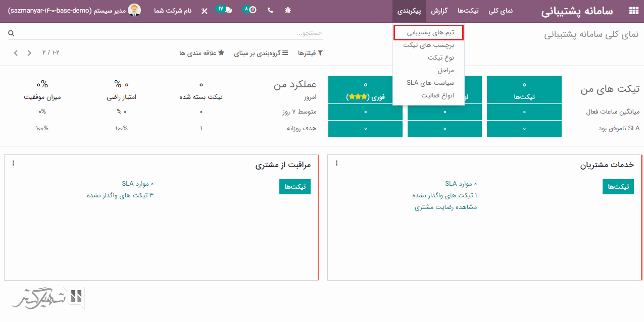
Task: Open the پیکربندی menu
Action: pos(409,11)
